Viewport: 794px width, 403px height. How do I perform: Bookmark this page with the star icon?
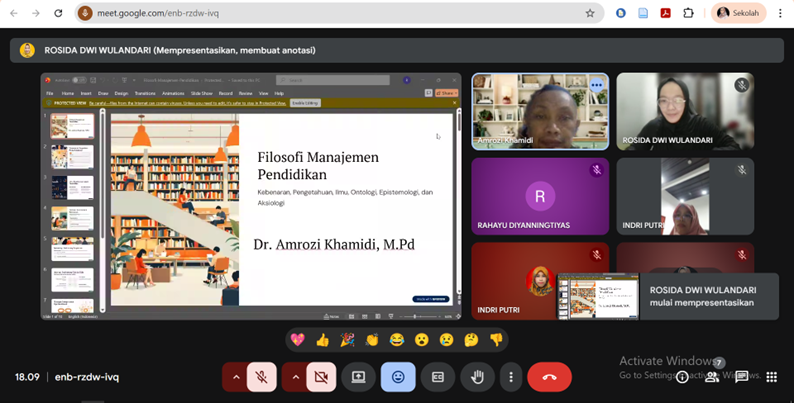590,13
